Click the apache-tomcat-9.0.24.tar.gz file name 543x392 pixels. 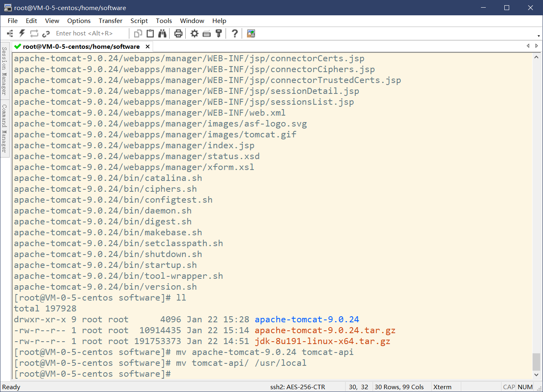click(325, 330)
